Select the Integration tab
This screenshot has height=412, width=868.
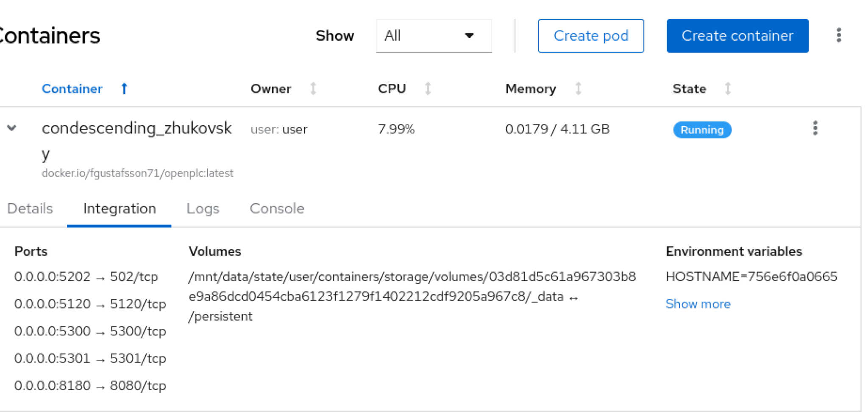120,208
